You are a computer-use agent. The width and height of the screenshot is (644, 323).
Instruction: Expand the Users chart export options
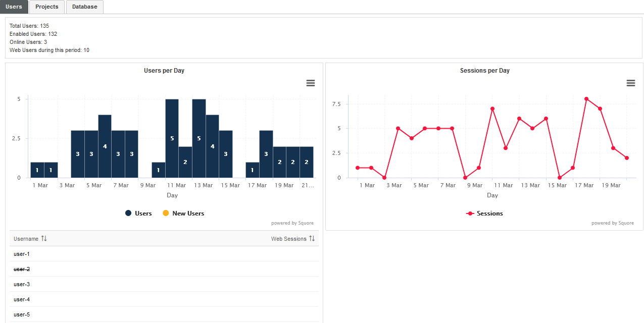pyautogui.click(x=310, y=83)
